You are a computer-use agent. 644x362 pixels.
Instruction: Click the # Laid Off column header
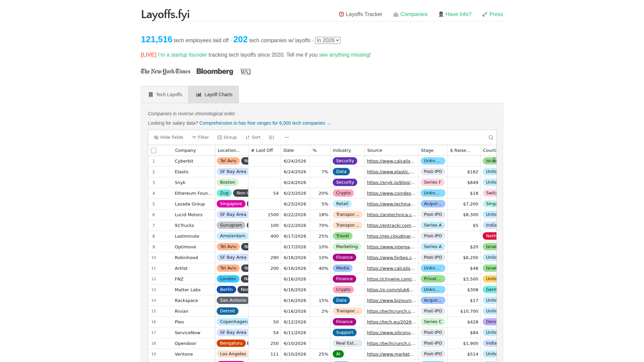pos(265,150)
